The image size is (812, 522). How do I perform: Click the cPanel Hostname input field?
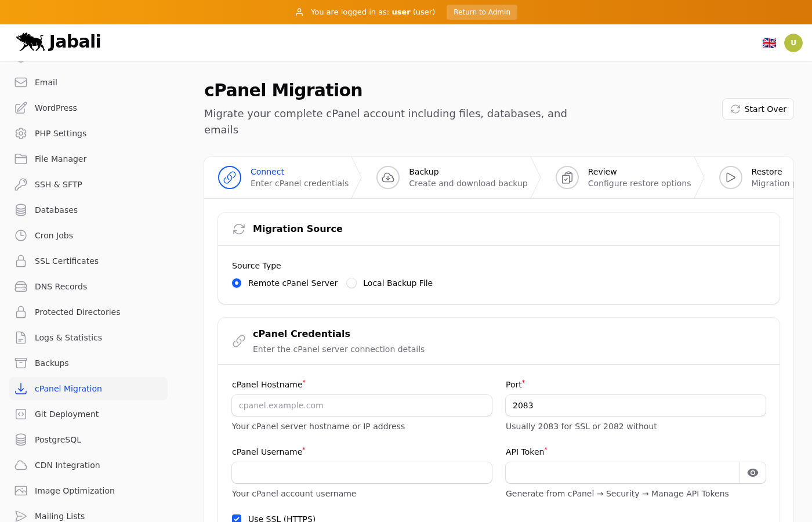tap(362, 405)
